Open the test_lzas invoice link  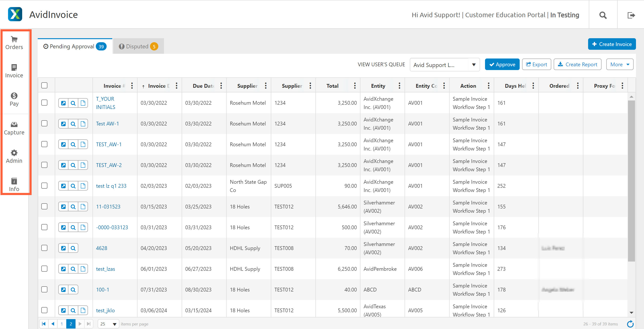click(x=105, y=269)
